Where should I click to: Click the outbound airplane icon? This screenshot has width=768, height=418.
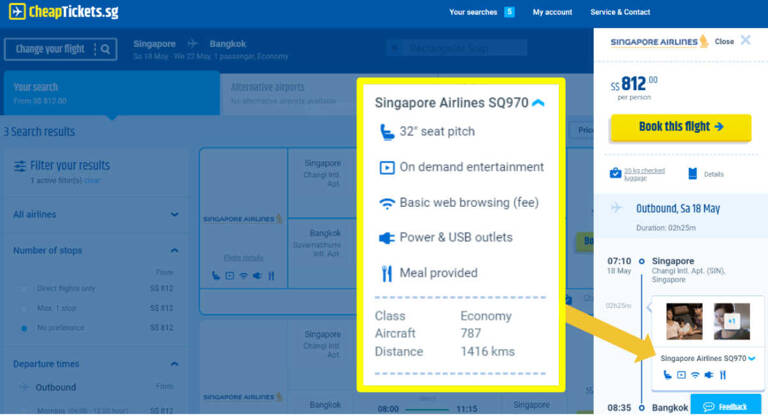coord(617,208)
